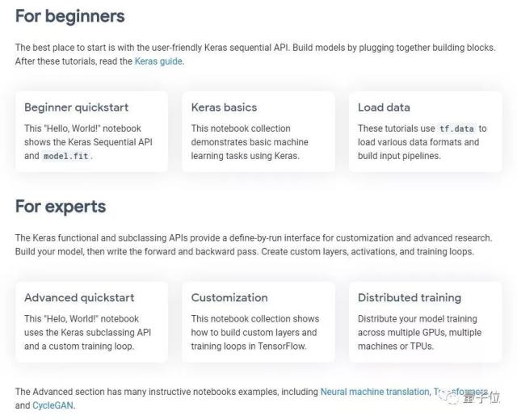The height and width of the screenshot is (420, 517).
Task: Click the tf.data code text
Action: pos(456,128)
